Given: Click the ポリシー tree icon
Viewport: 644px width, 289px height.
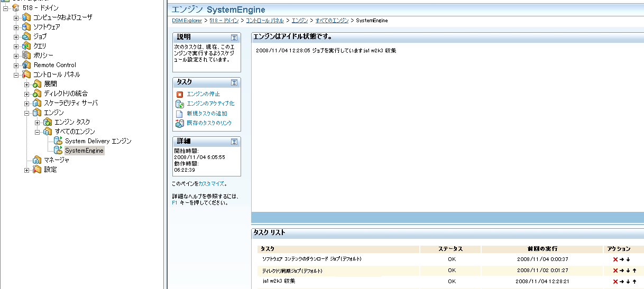Looking at the screenshot, I should (26, 55).
